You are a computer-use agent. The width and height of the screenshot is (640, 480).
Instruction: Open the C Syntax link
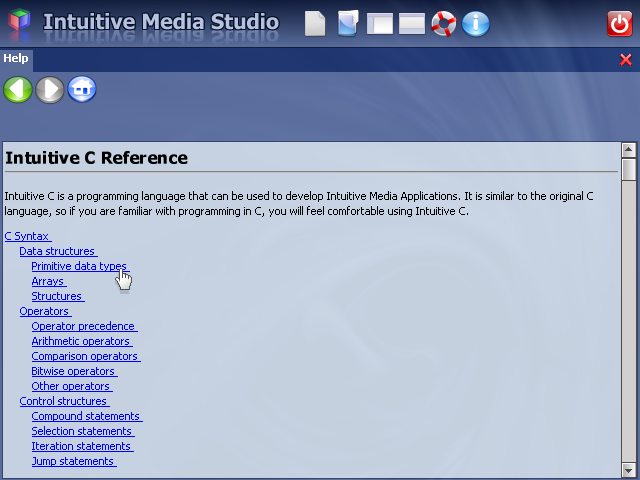coord(28,236)
